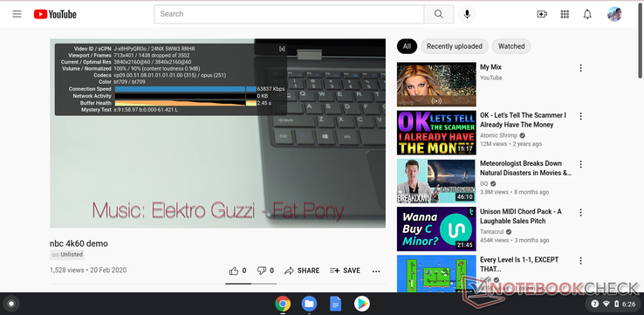Image resolution: width=644 pixels, height=315 pixels.
Task: Open Chrome from the shelf
Action: [283, 304]
